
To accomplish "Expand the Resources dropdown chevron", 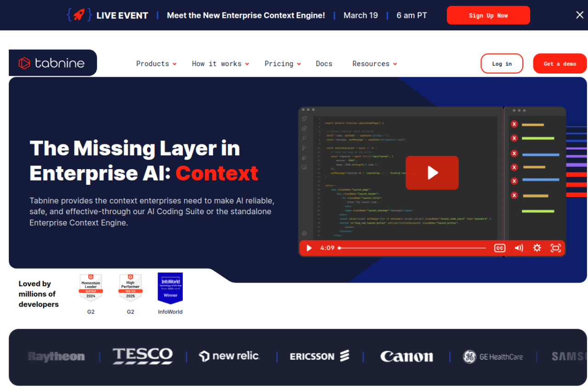I will pos(395,64).
